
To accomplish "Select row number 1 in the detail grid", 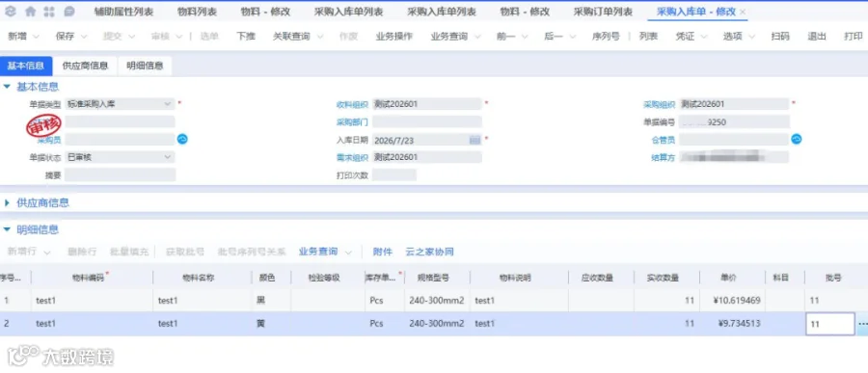I will tap(14, 301).
